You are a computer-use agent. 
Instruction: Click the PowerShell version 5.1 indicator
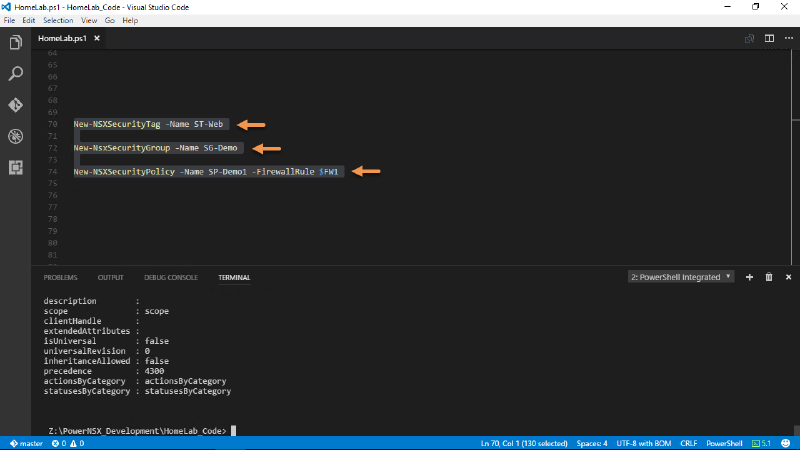(761, 443)
